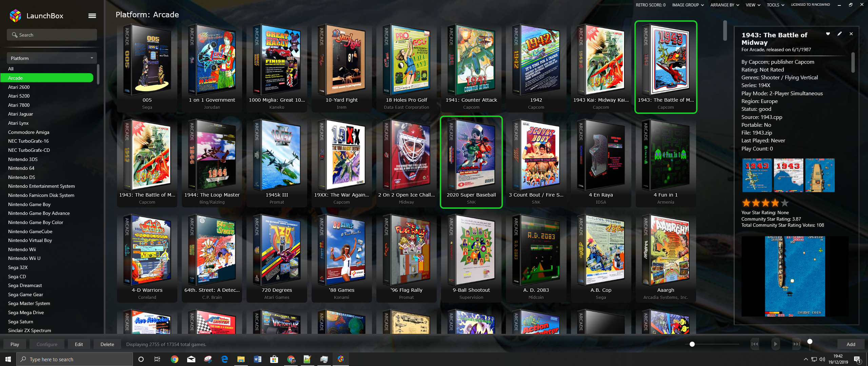Open the action center notifications icon
The width and height of the screenshot is (868, 366).
(x=857, y=359)
